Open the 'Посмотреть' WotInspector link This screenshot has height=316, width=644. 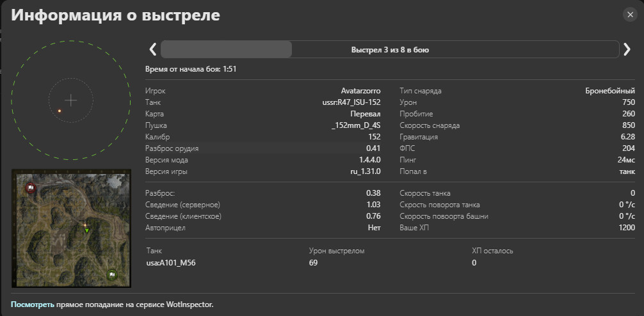click(32, 304)
